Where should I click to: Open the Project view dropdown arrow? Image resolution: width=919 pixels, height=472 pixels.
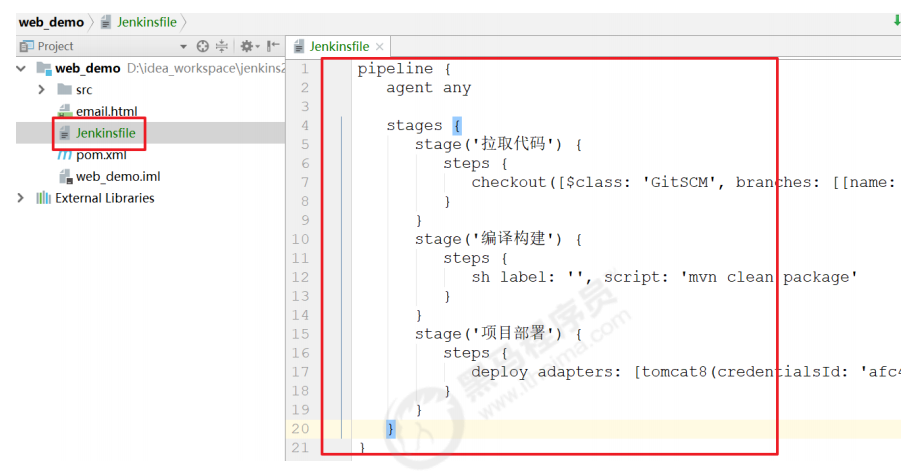(x=183, y=46)
